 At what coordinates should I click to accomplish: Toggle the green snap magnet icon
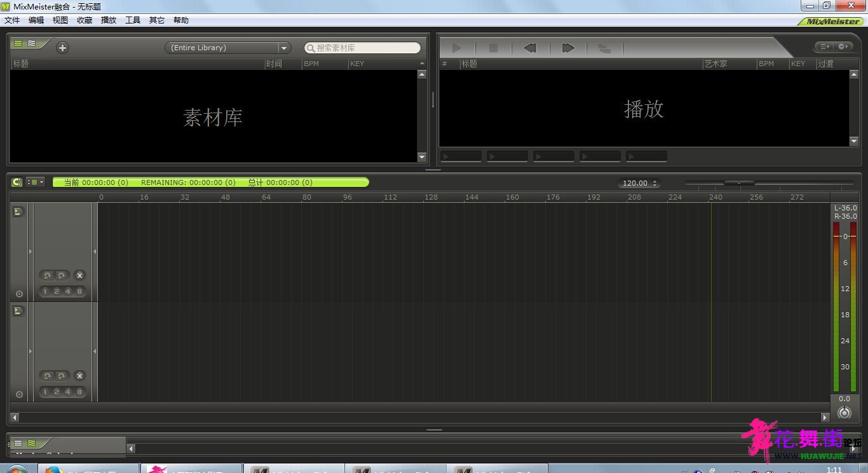17,182
